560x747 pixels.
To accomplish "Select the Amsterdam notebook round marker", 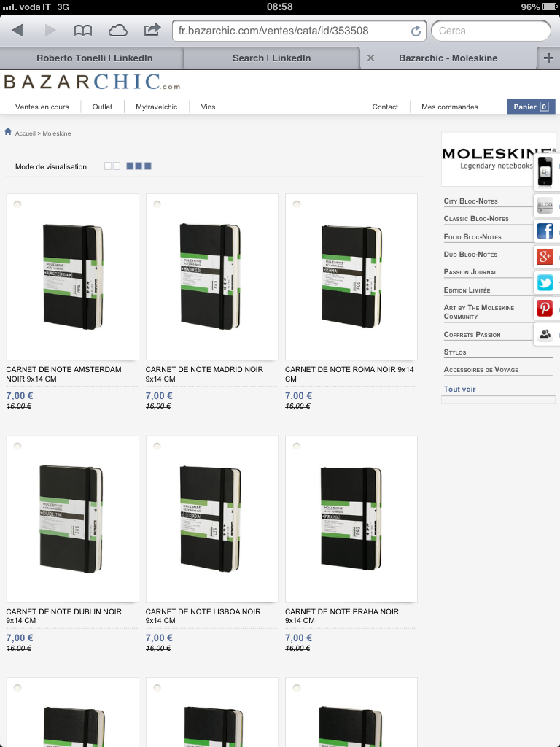I will tap(17, 204).
